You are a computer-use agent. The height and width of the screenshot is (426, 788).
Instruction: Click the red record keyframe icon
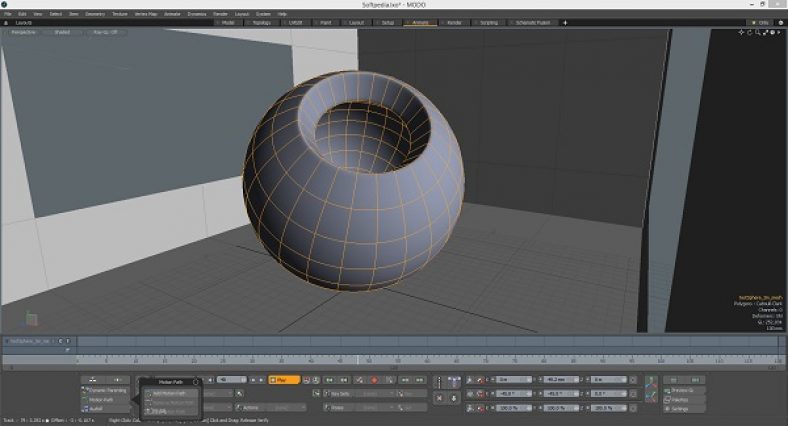point(374,380)
